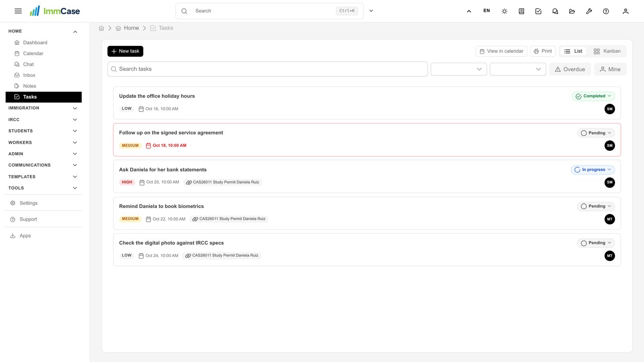Focus the Search tasks field

click(x=267, y=69)
